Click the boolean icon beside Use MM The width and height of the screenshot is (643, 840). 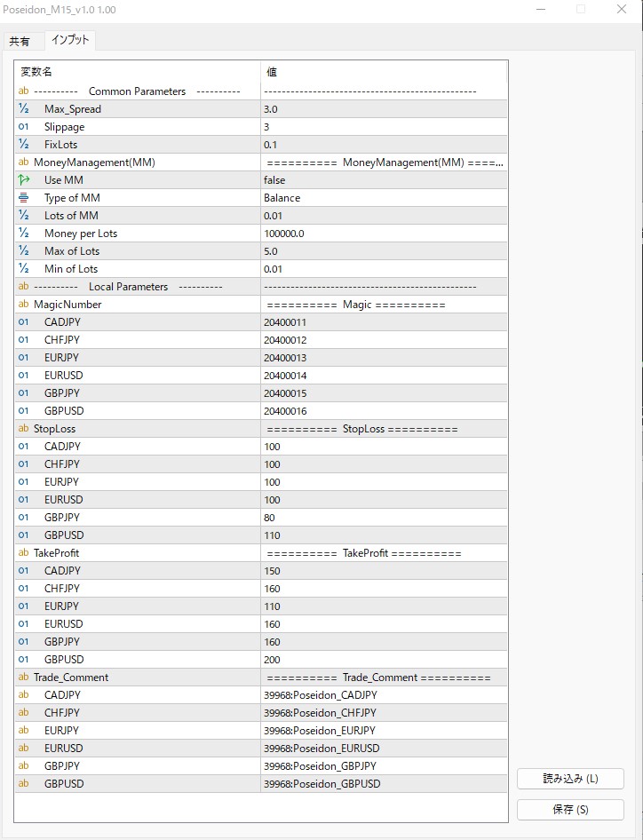24,179
